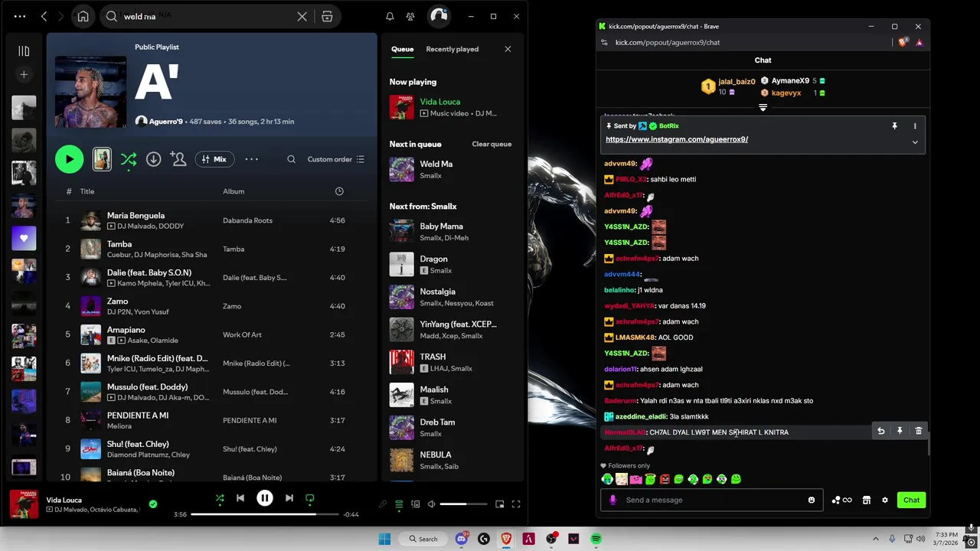980x551 pixels.
Task: Delete the NormalDLAG chat message
Action: pyautogui.click(x=919, y=432)
